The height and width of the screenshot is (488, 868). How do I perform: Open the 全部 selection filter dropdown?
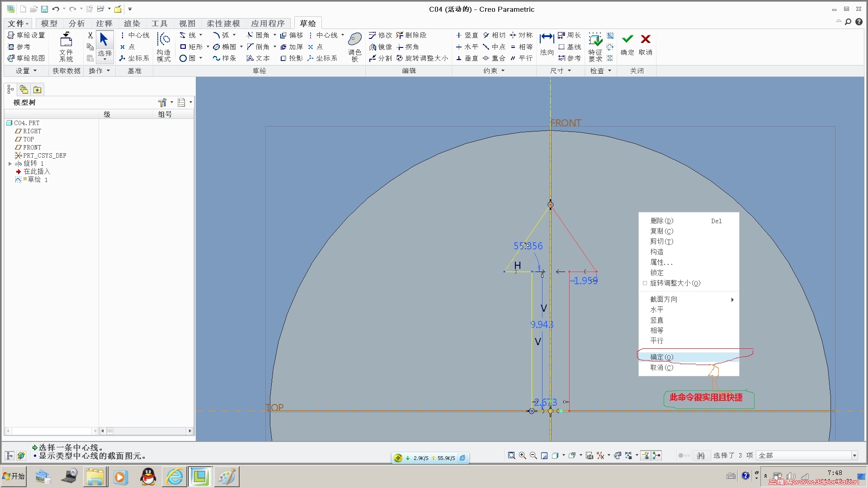854,455
